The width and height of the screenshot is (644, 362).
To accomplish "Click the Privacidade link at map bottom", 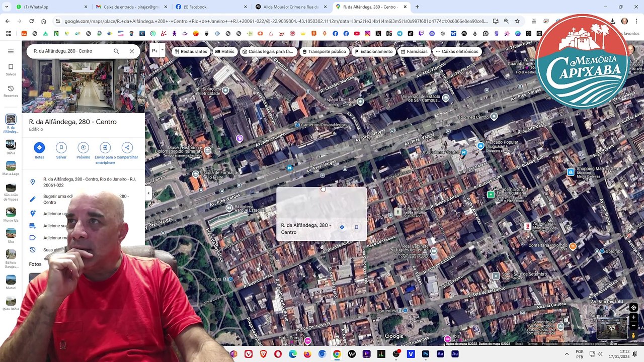I will (x=549, y=344).
